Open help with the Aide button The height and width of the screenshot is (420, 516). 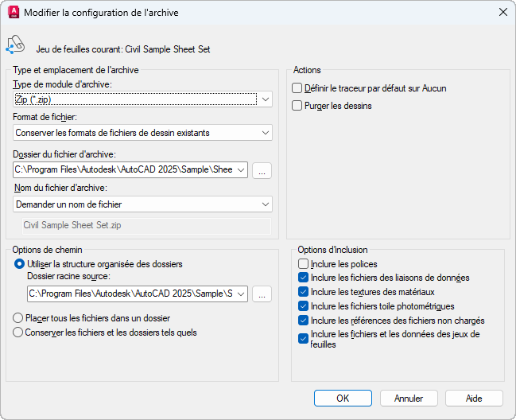(x=474, y=398)
